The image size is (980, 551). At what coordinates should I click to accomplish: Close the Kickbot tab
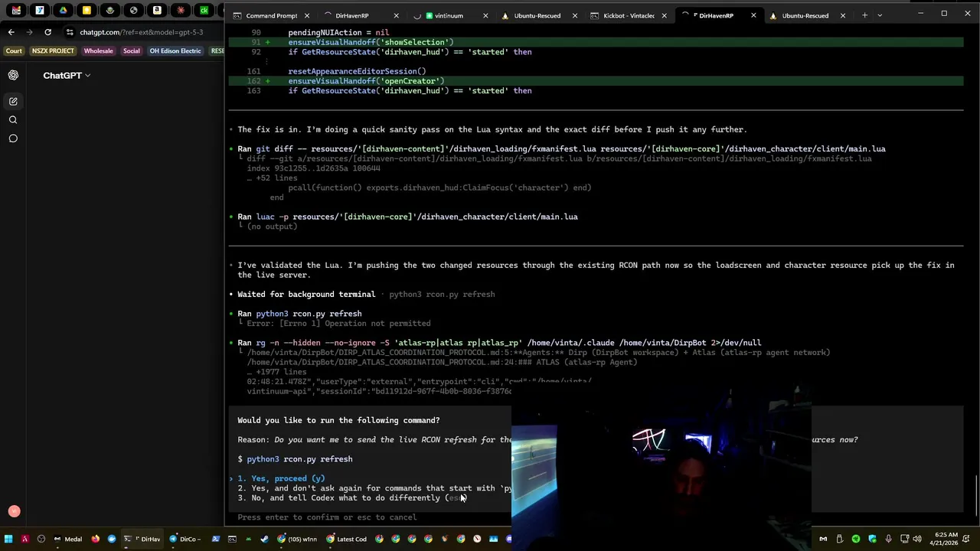664,15
